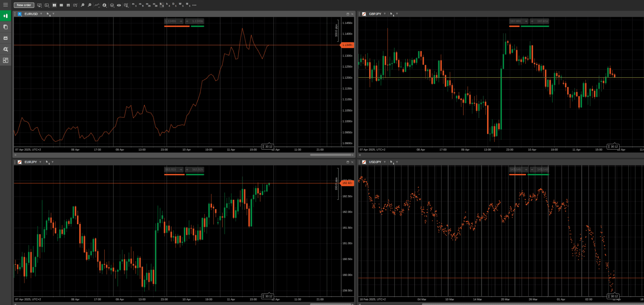The image size is (644, 305).
Task: Open the Copy section in left sidebar
Action: [5, 27]
